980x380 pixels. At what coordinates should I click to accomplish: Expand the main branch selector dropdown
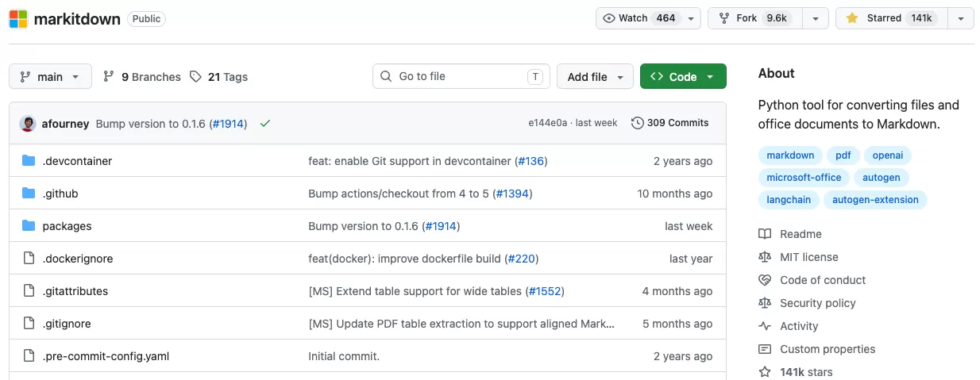tap(50, 77)
